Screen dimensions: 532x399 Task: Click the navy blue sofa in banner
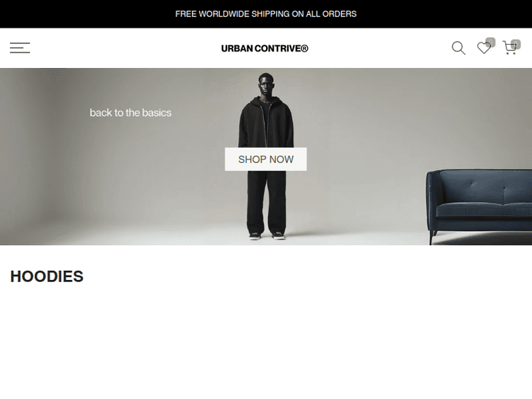[479, 202]
